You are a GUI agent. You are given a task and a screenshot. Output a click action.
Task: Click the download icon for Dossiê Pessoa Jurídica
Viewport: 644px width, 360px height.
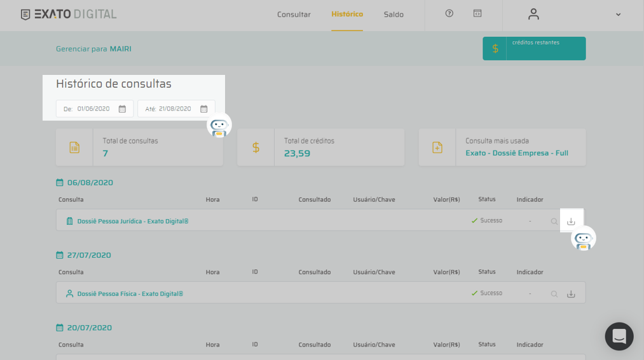point(571,221)
